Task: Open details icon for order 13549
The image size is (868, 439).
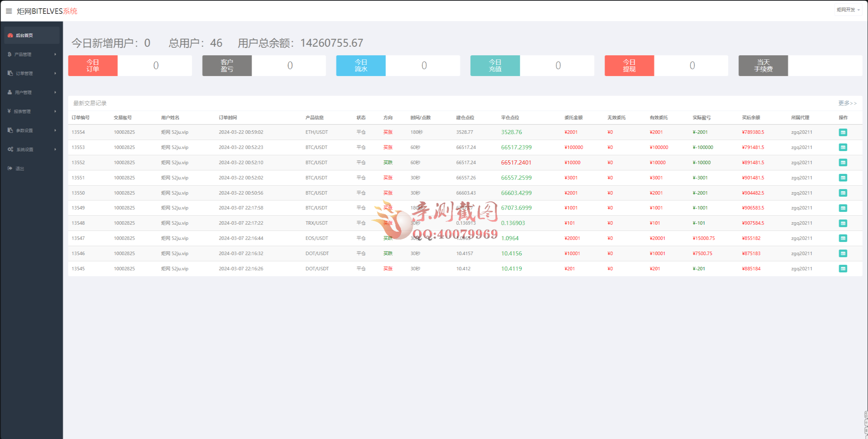Action: [x=843, y=208]
